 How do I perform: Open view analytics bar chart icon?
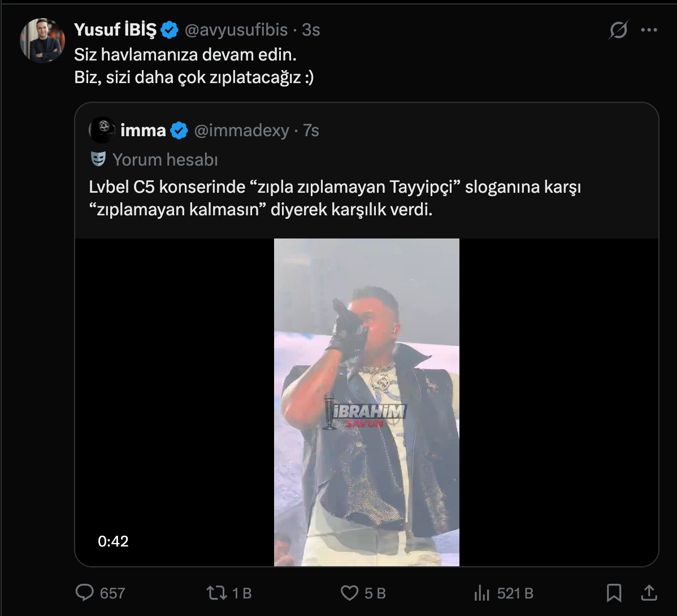(x=481, y=592)
